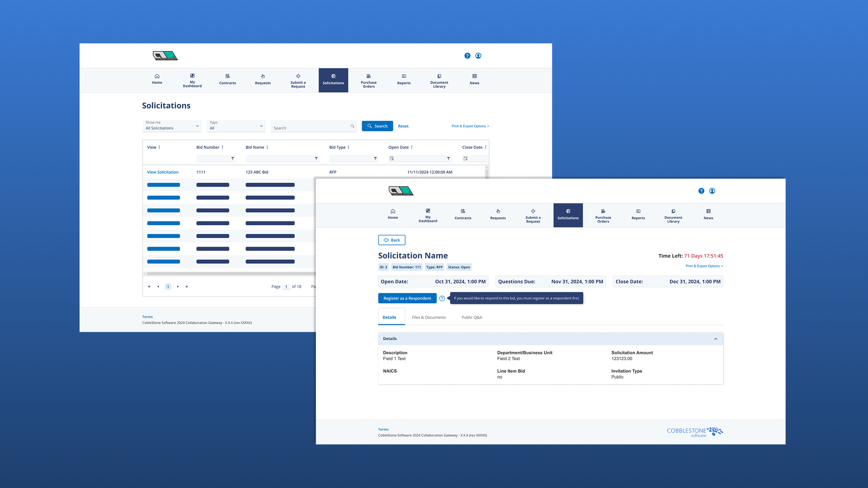Open Bid Number column options menu

222,147
